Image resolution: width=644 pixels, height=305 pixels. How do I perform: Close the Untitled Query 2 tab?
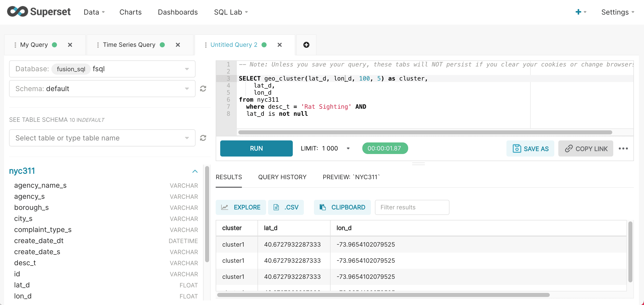(x=280, y=45)
